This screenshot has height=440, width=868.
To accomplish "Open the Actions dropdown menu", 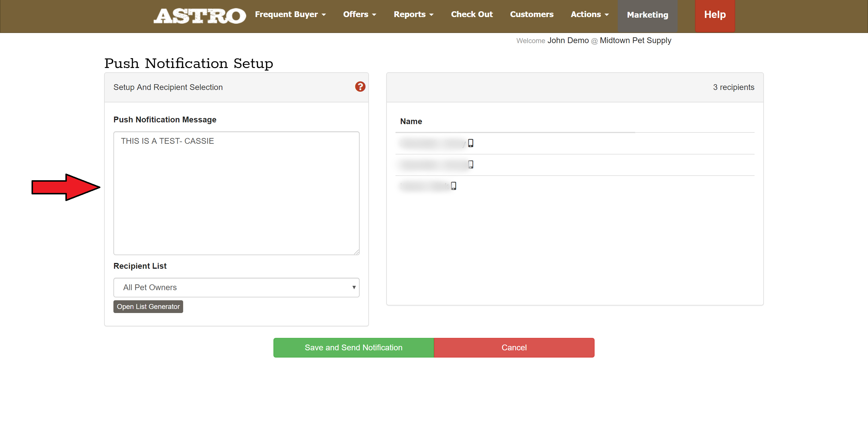I will [589, 14].
